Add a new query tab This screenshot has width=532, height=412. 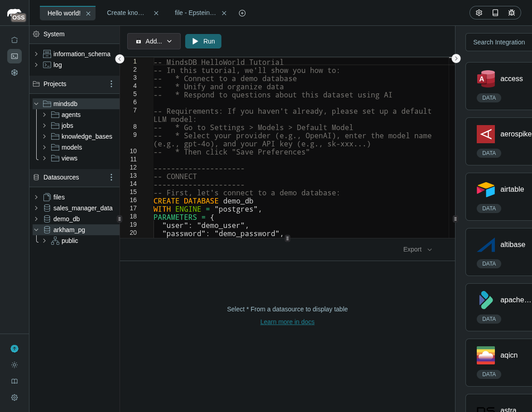(x=242, y=13)
